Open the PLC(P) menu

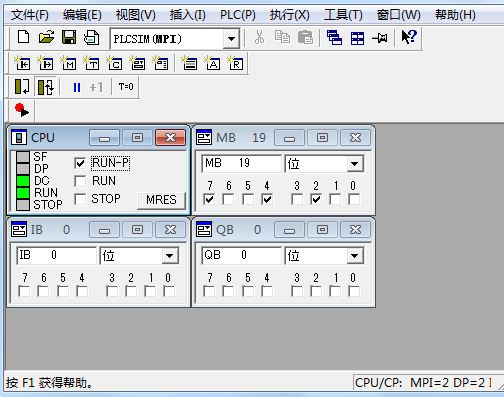(x=238, y=15)
